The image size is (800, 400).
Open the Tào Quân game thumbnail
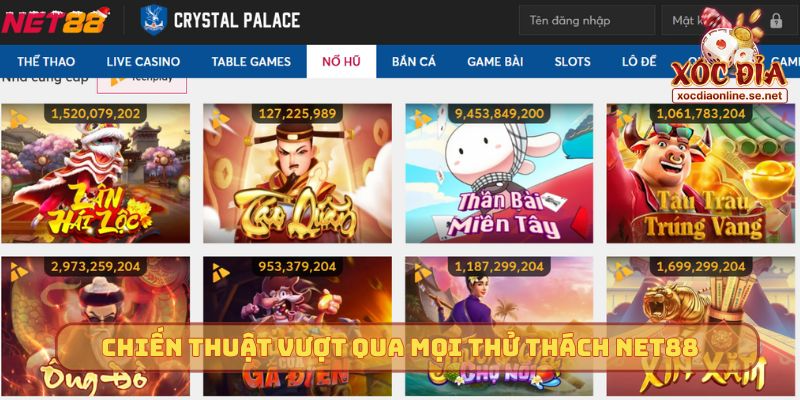point(297,173)
